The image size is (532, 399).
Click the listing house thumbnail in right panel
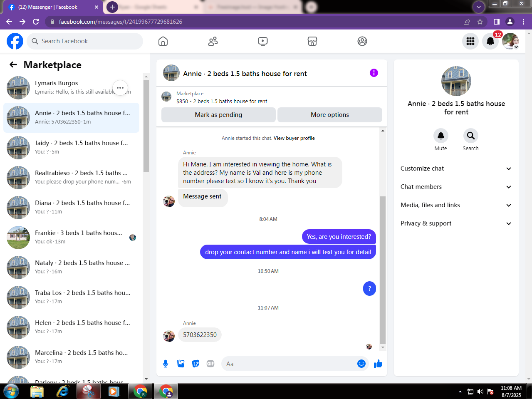(456, 81)
